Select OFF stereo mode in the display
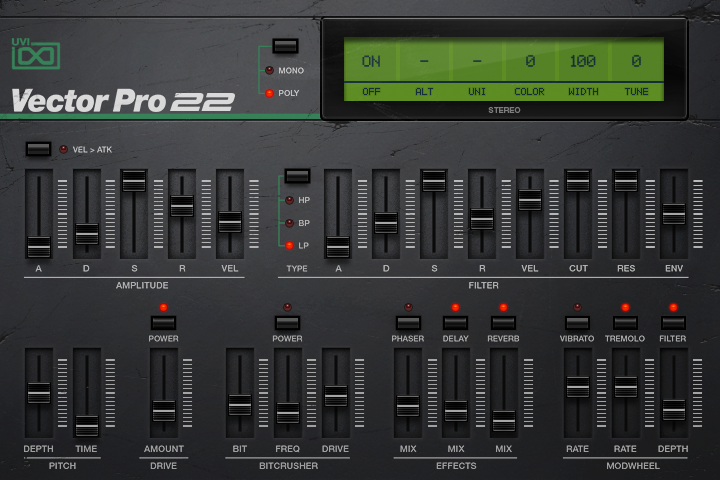720x480 pixels. coord(371,91)
